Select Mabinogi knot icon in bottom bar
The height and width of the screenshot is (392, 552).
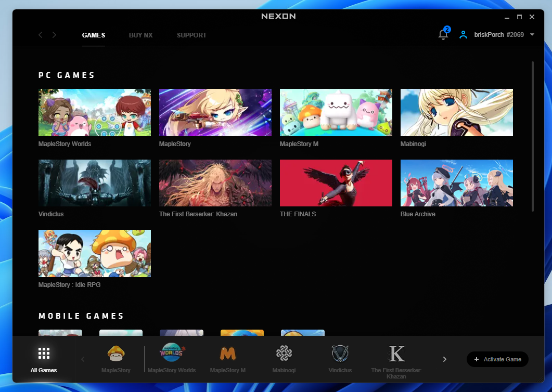pyautogui.click(x=284, y=354)
